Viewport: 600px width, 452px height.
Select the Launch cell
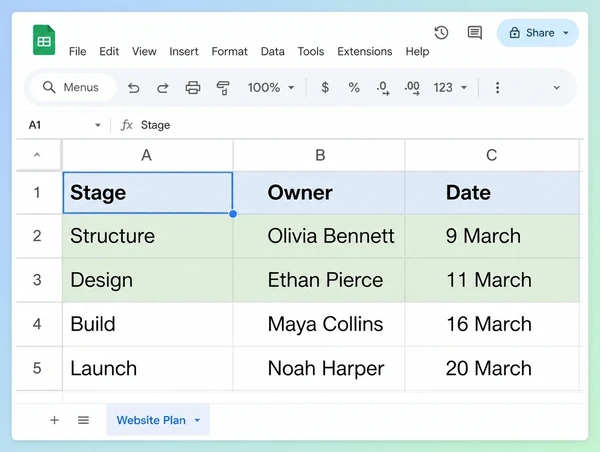pos(148,369)
